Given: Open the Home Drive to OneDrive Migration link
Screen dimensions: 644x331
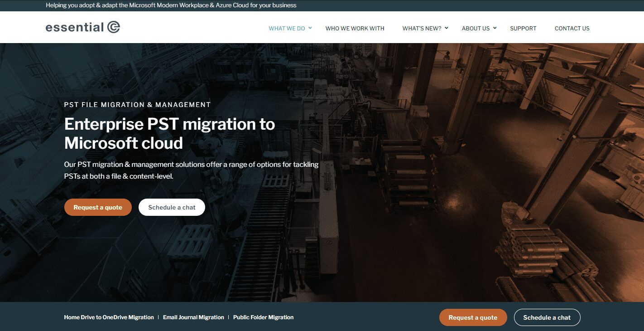Looking at the screenshot, I should 109,317.
